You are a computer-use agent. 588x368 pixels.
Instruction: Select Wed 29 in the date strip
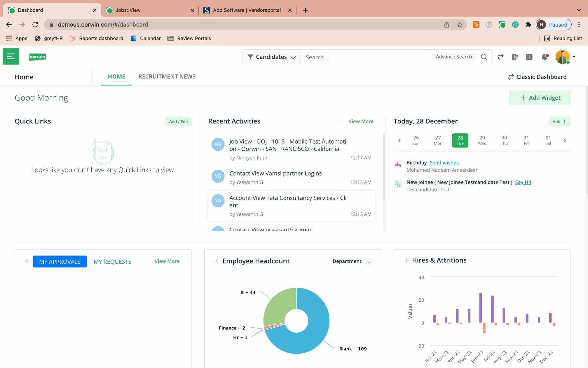[482, 140]
